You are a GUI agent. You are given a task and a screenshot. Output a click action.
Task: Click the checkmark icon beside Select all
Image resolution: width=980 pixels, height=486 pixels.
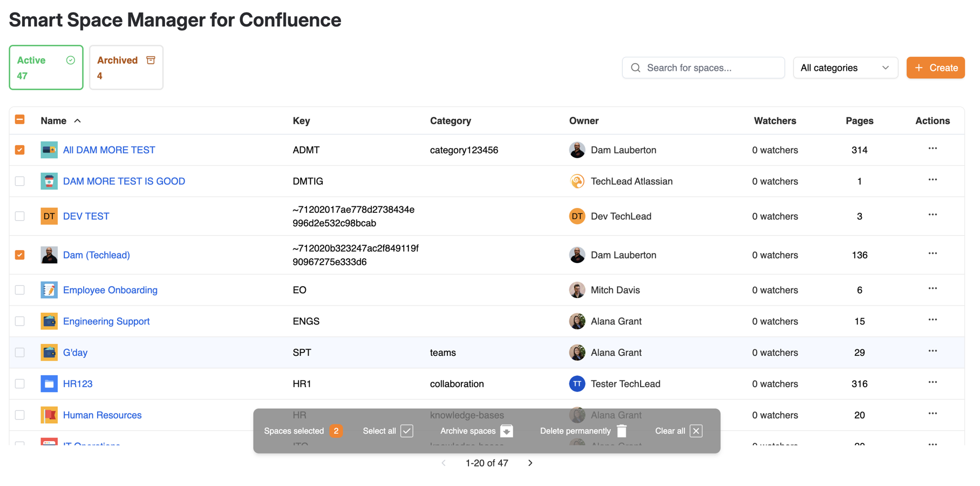point(407,431)
